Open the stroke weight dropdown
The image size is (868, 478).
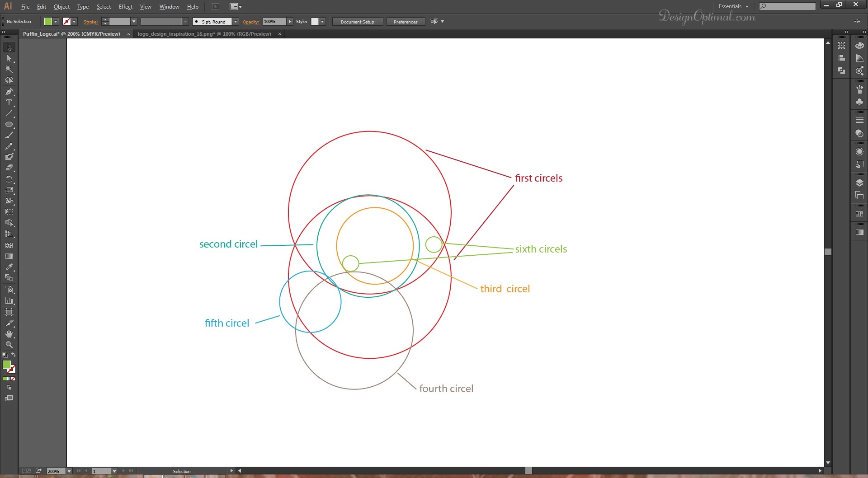point(134,22)
